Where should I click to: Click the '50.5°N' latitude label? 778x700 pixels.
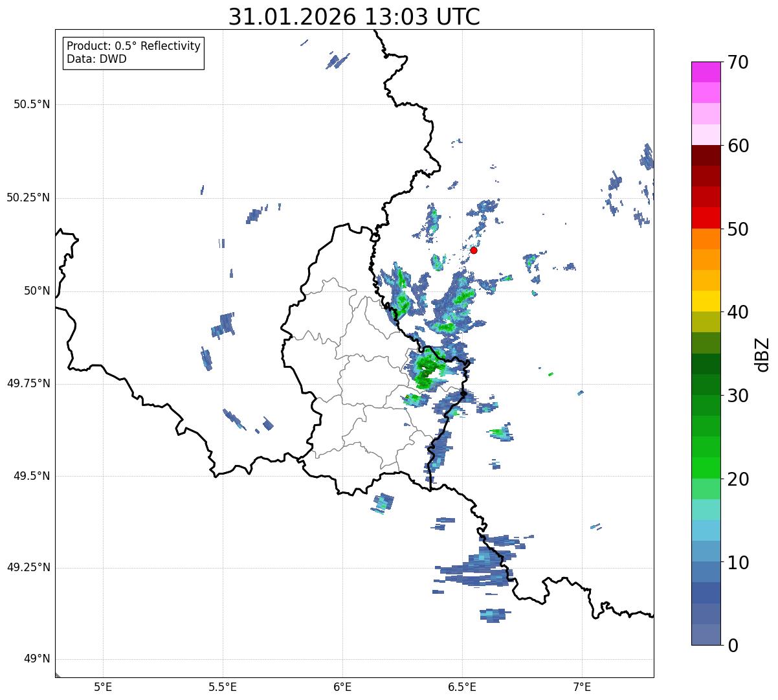point(32,105)
